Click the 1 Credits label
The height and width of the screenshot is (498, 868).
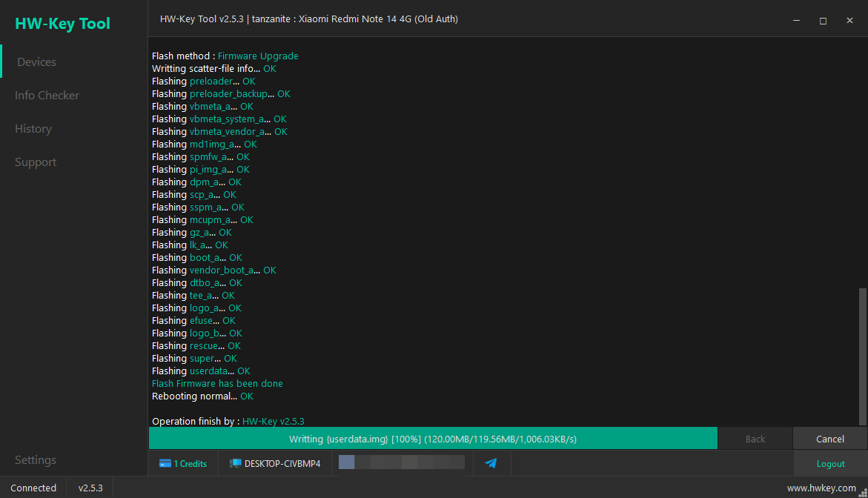(x=190, y=464)
